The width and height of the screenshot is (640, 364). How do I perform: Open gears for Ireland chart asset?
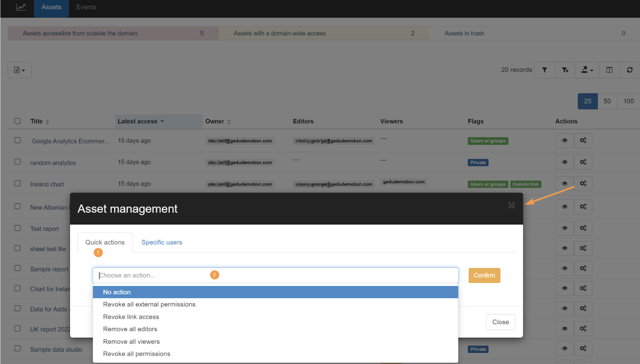point(583,183)
